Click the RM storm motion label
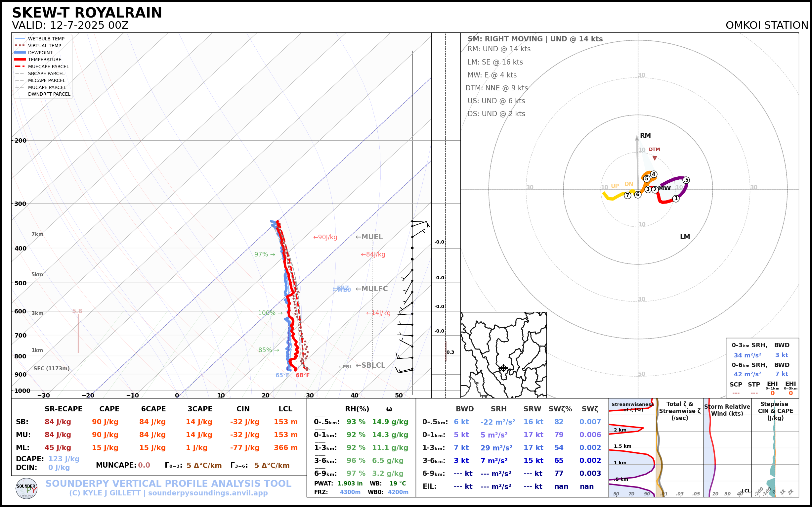812x507 pixels. 645,135
